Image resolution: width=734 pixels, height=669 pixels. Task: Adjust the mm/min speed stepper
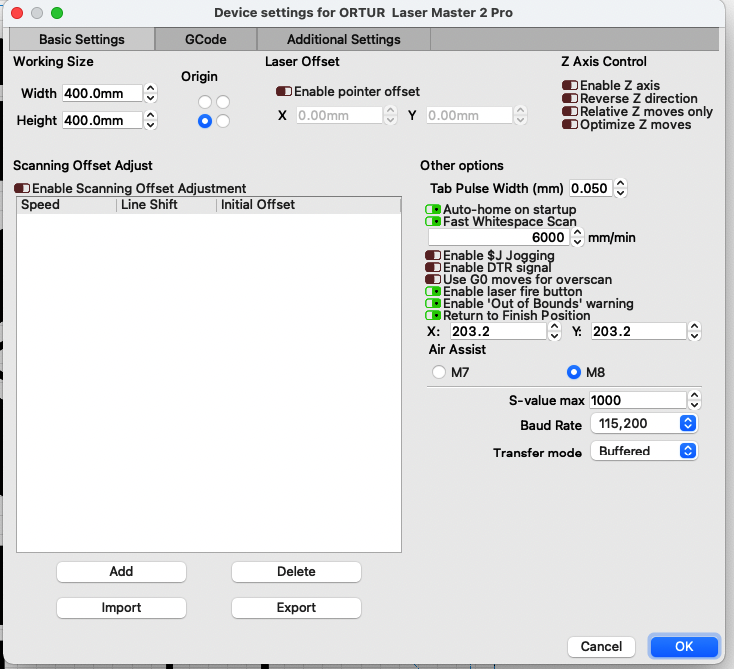pos(577,237)
